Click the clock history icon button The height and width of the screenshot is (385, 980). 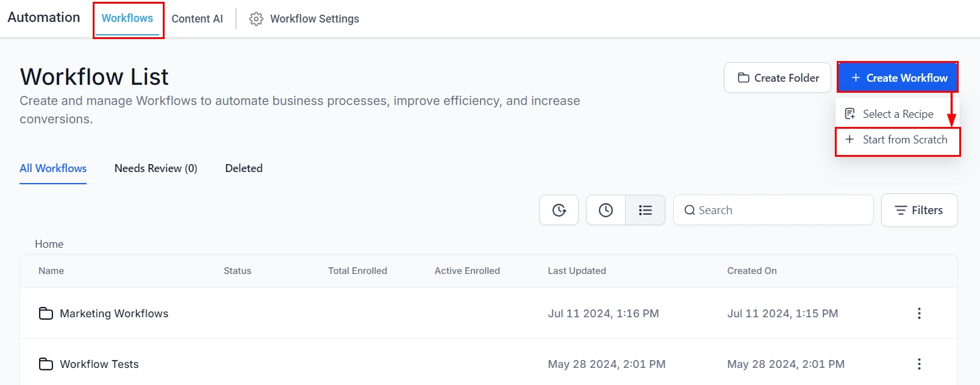[606, 210]
